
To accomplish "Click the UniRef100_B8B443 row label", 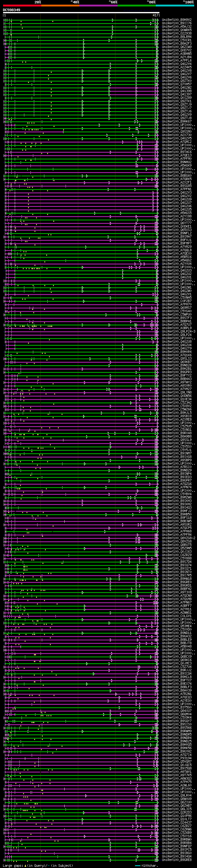I will coord(177,378).
